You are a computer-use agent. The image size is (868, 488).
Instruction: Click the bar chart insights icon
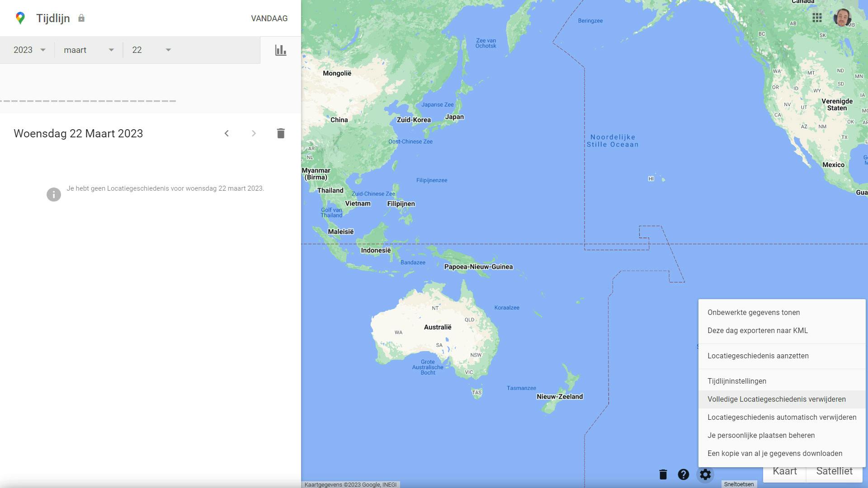[281, 50]
